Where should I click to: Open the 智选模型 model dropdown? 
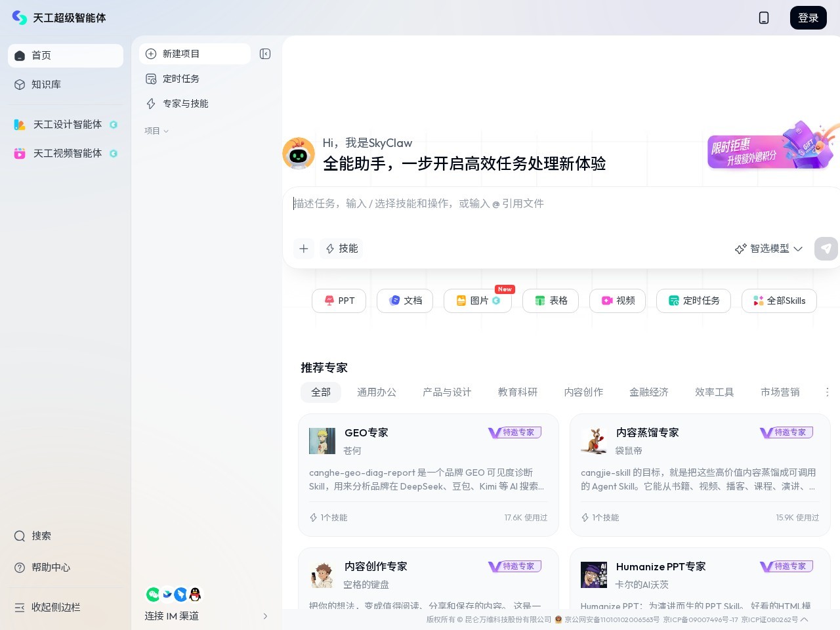click(x=768, y=249)
